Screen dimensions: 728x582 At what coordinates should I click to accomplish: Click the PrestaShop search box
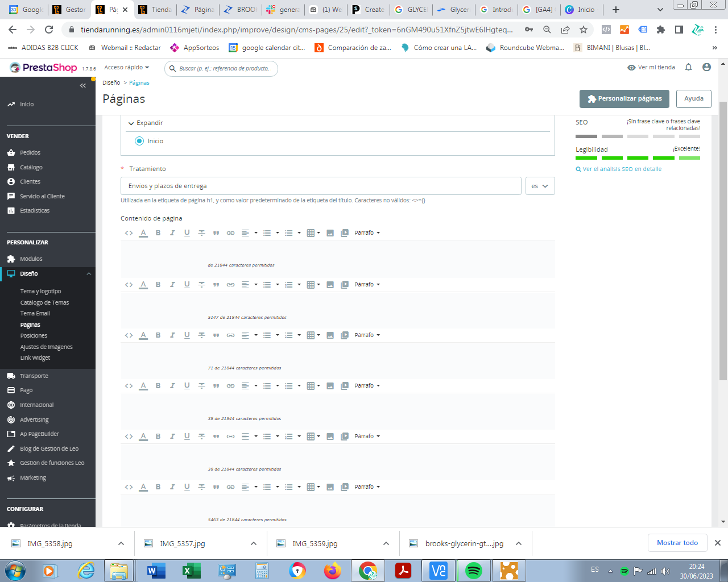(x=221, y=69)
